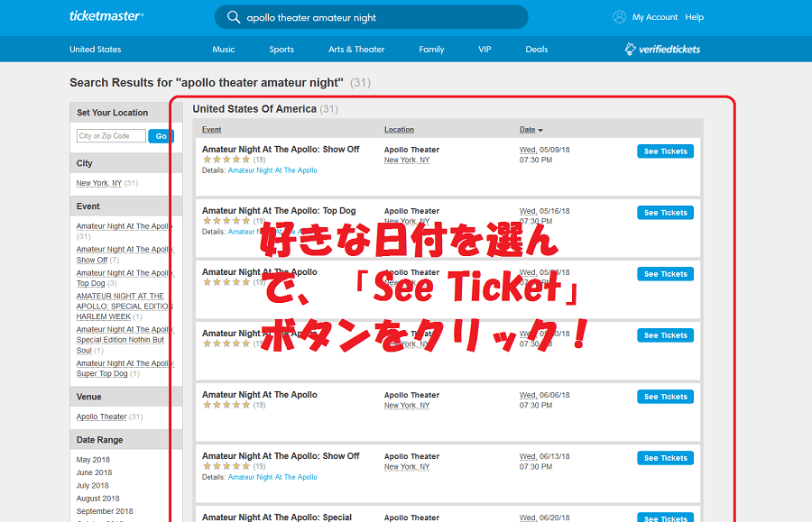Select May 2018 date range
The width and height of the screenshot is (812, 522).
[93, 460]
